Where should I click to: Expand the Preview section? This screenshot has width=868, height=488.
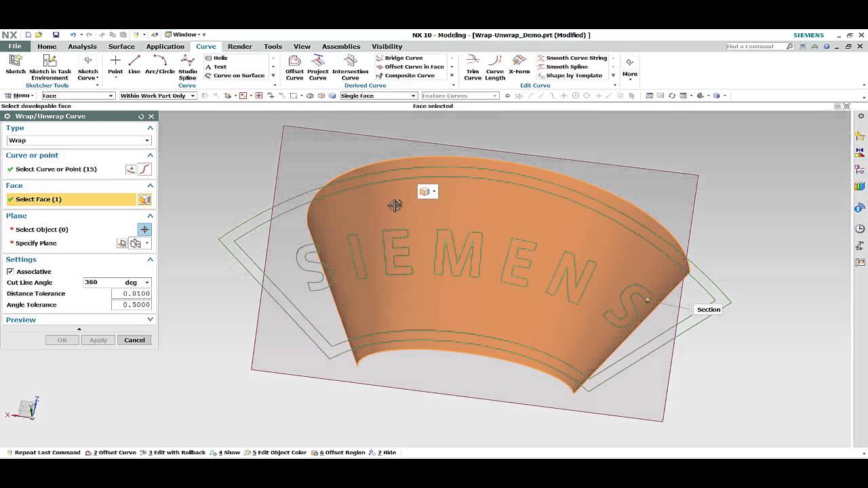coord(150,320)
